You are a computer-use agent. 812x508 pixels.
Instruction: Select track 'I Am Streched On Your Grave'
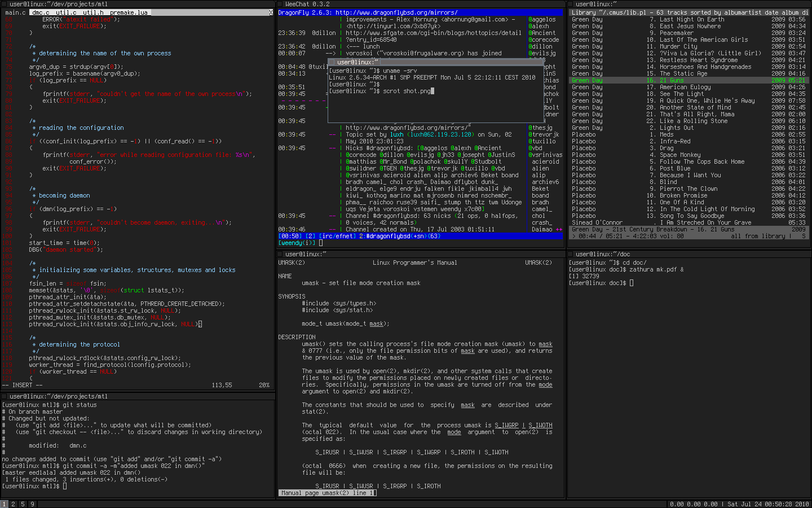click(705, 222)
